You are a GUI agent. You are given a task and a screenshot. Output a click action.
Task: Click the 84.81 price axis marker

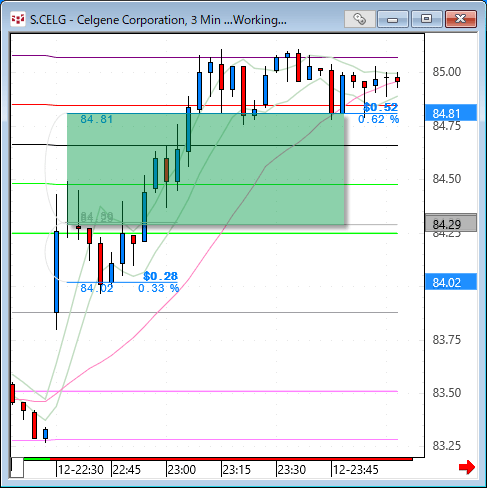pos(451,113)
